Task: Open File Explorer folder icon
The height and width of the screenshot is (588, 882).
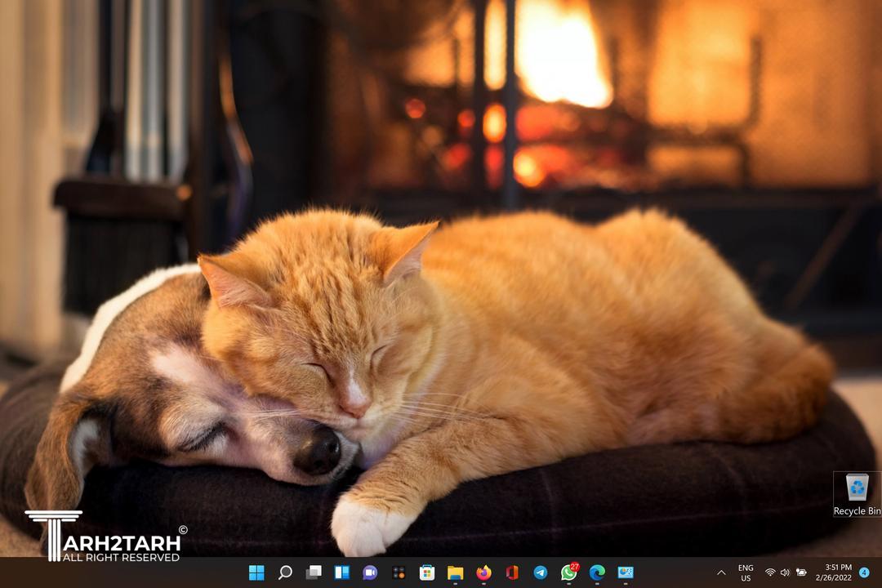Action: click(455, 572)
